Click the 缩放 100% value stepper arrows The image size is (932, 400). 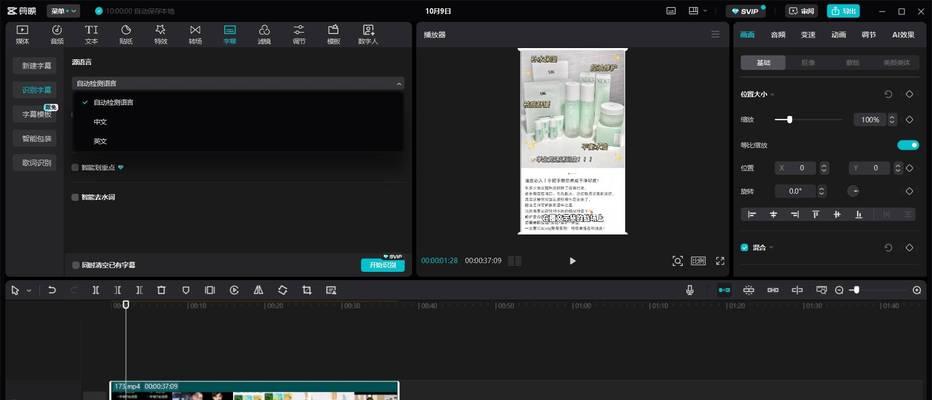tap(892, 119)
